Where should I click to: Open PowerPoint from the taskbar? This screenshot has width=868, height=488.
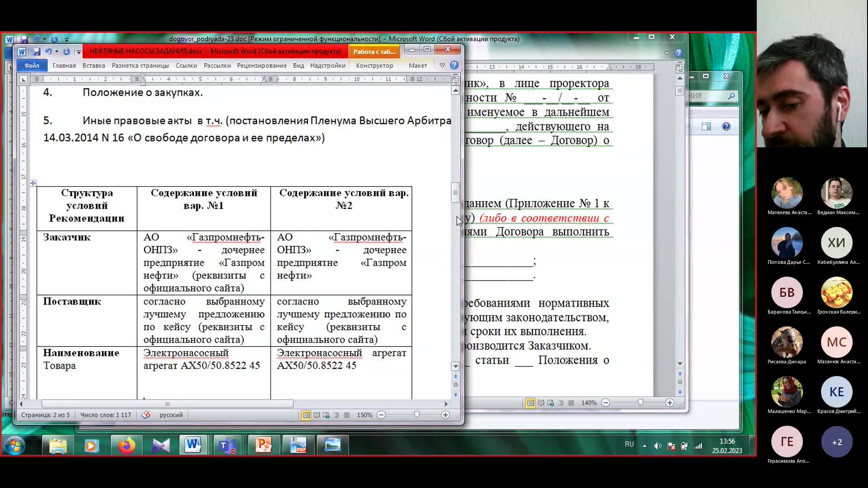point(263,446)
